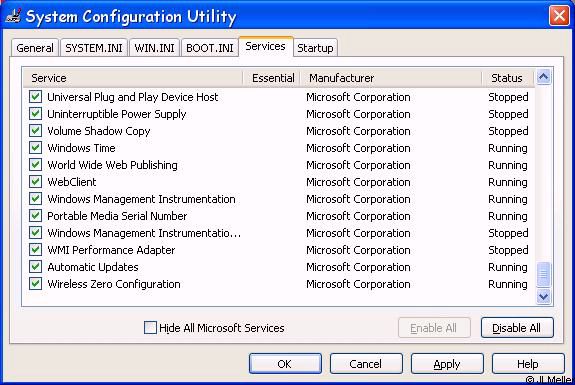
Task: Click 'Automatic Updates' service name
Action: point(93,267)
